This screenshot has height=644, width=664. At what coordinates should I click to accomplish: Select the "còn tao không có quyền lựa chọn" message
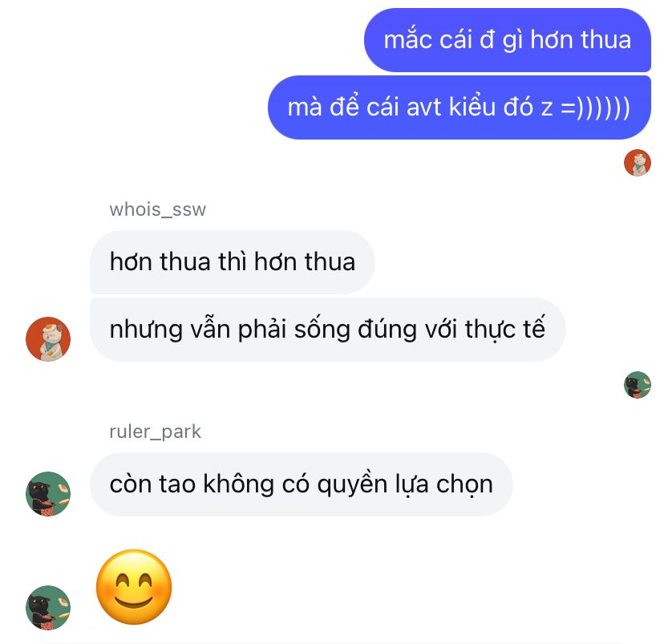pyautogui.click(x=301, y=484)
